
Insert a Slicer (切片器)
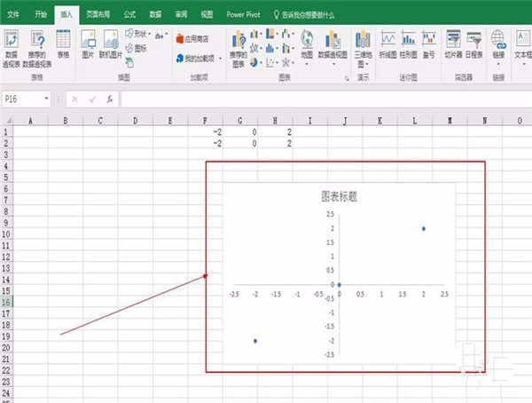(453, 44)
